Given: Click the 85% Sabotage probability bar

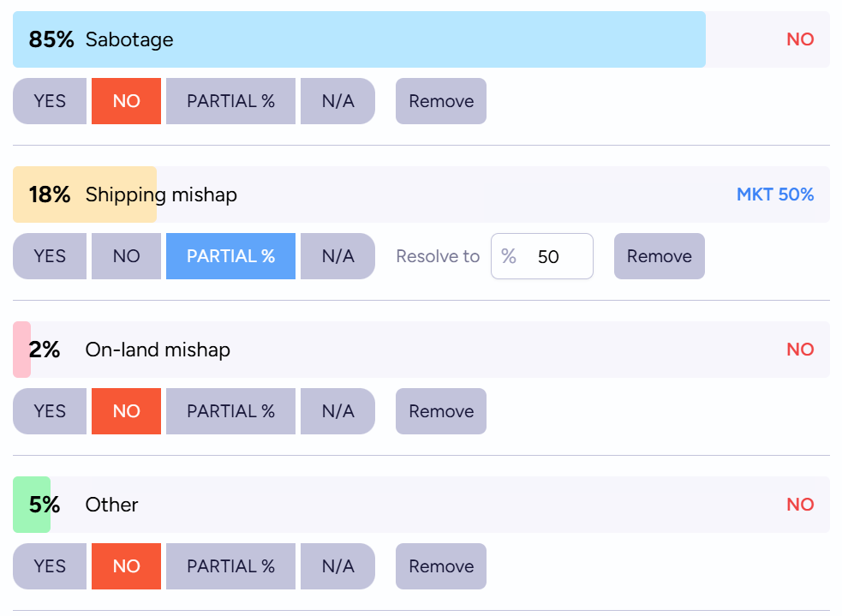Looking at the screenshot, I should [x=360, y=39].
